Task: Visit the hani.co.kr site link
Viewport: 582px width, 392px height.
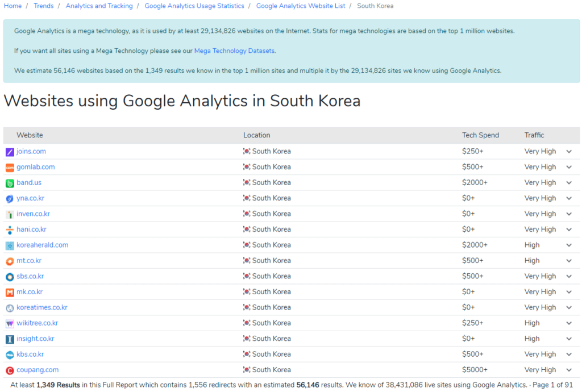Action: (31, 230)
